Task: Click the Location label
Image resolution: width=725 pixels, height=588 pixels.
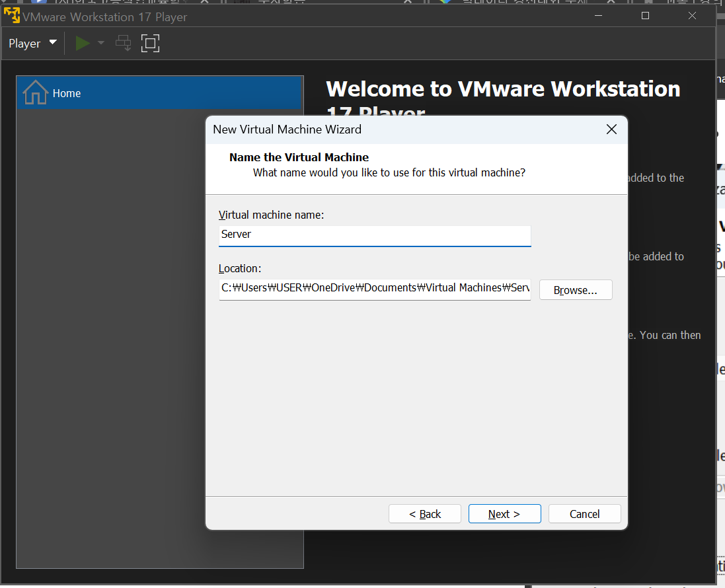Action: coord(239,269)
